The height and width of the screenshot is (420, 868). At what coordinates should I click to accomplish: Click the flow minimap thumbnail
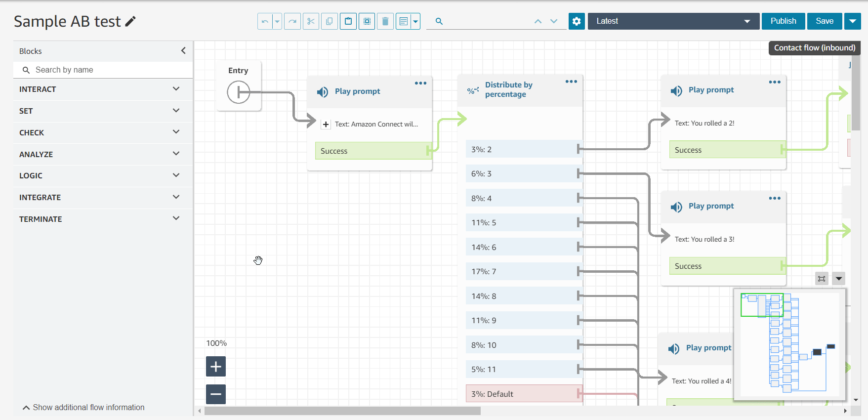tap(789, 344)
